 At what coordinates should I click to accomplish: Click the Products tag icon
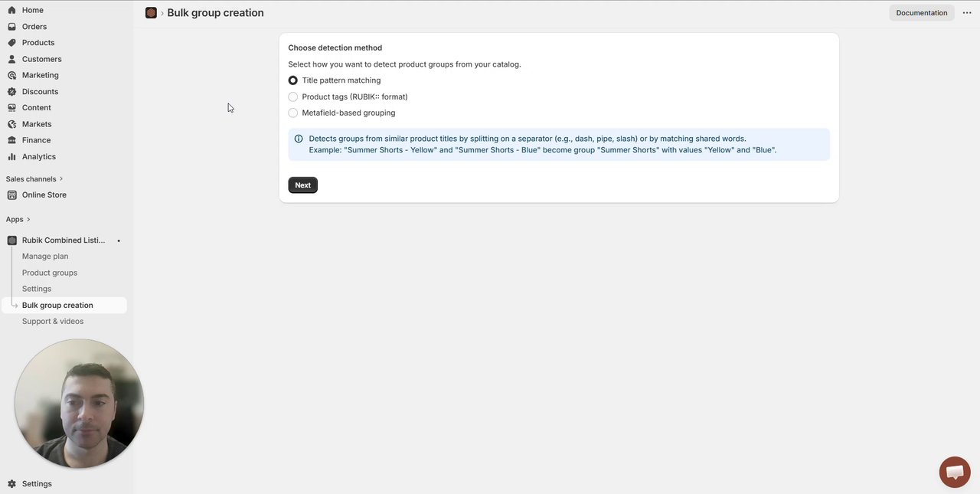[11, 43]
